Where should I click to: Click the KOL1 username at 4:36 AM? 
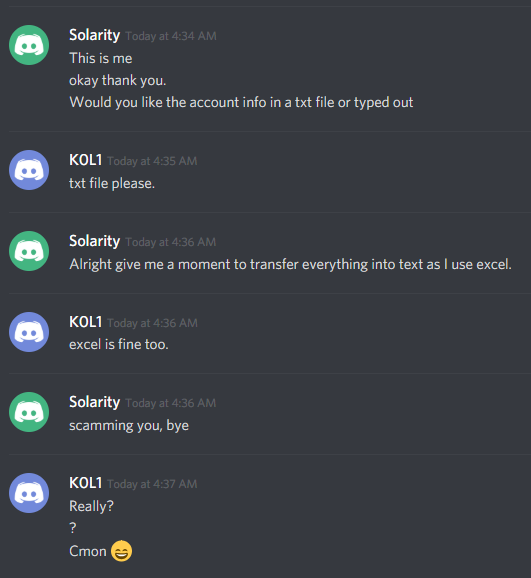pyautogui.click(x=86, y=322)
